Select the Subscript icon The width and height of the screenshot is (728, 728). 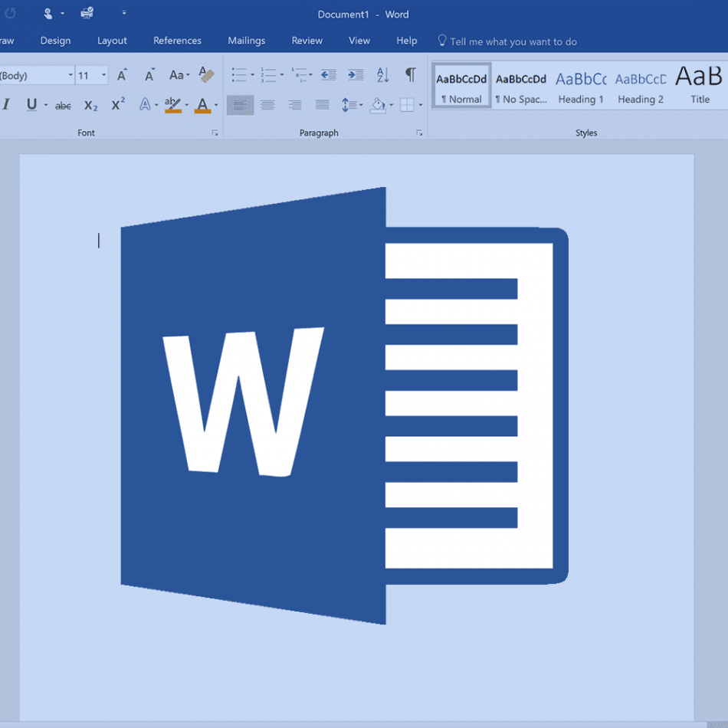pos(90,105)
